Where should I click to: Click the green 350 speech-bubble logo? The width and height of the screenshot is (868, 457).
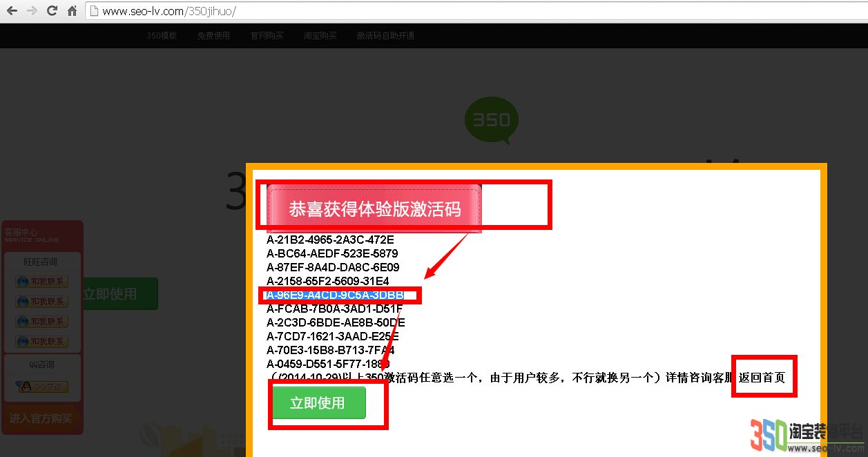491,121
